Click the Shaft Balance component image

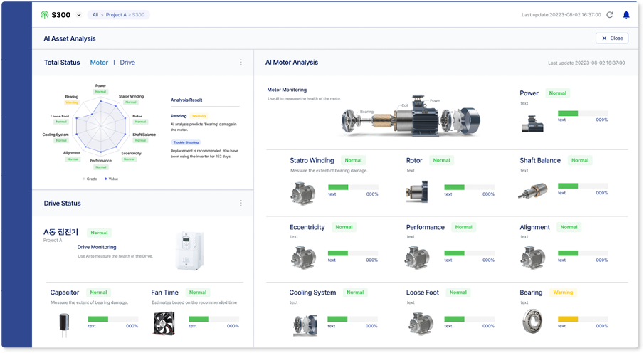pos(533,191)
